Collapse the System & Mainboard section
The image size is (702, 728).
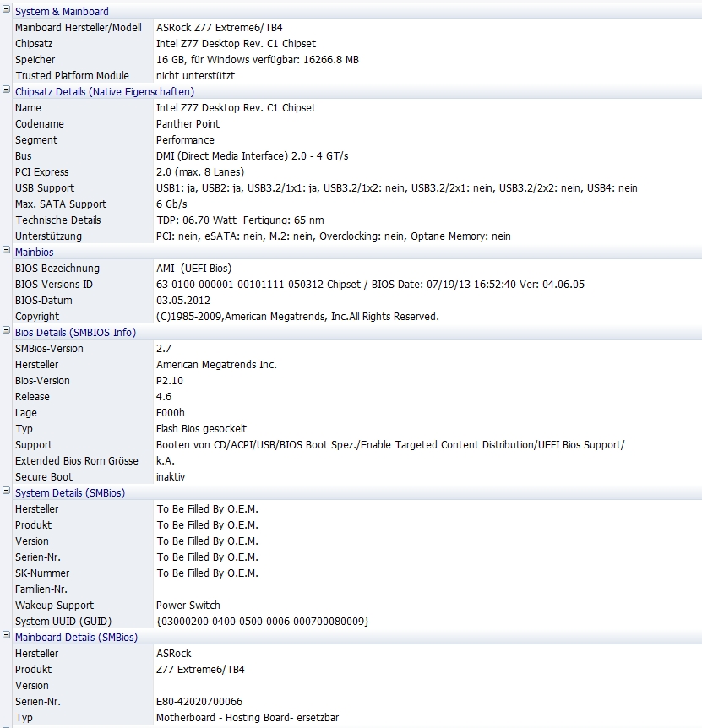pos(7,8)
